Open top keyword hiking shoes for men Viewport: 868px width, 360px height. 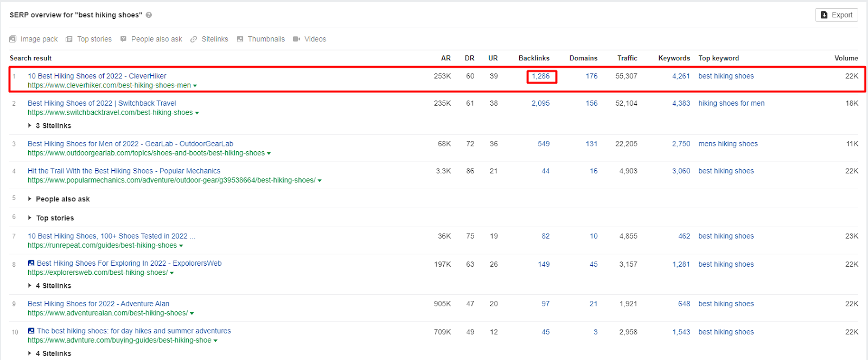pyautogui.click(x=731, y=103)
